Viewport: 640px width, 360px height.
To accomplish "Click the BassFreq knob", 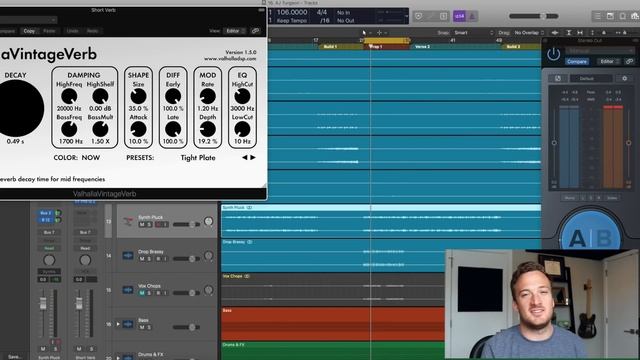I will click(x=69, y=129).
